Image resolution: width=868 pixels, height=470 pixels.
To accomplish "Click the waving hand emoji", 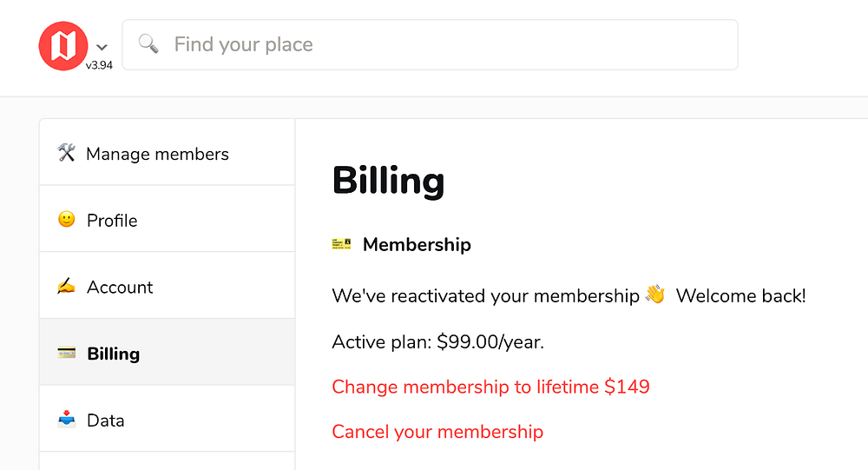I will [x=654, y=295].
